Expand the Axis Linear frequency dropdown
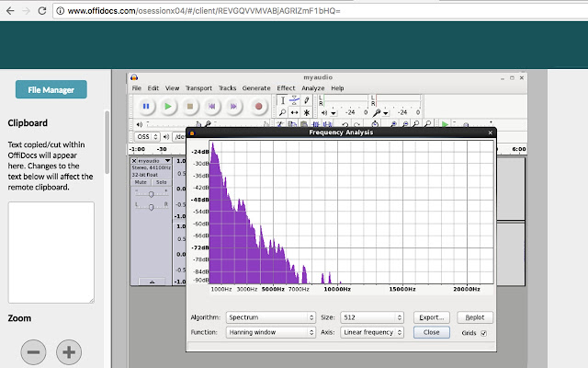588x368 pixels. tap(374, 333)
